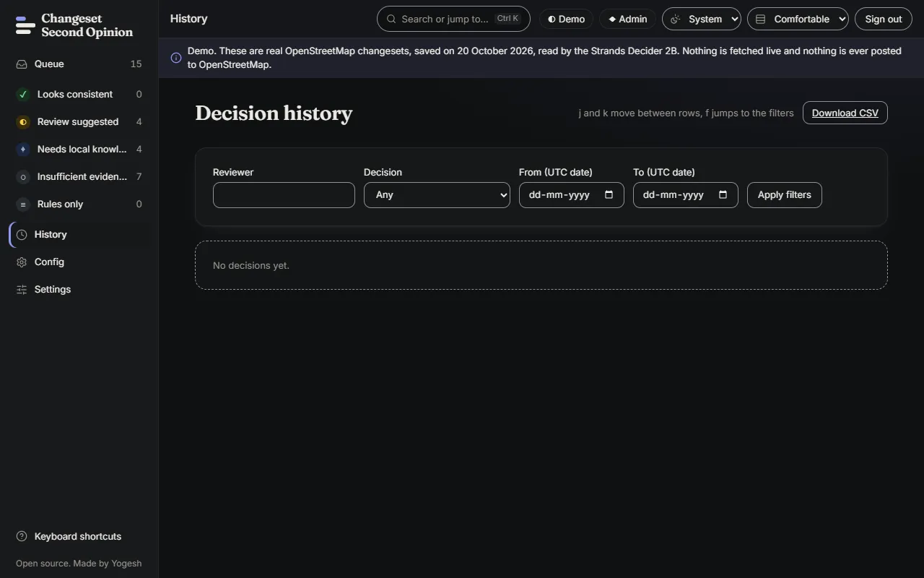Click the info icon in the demo banner

[176, 58]
